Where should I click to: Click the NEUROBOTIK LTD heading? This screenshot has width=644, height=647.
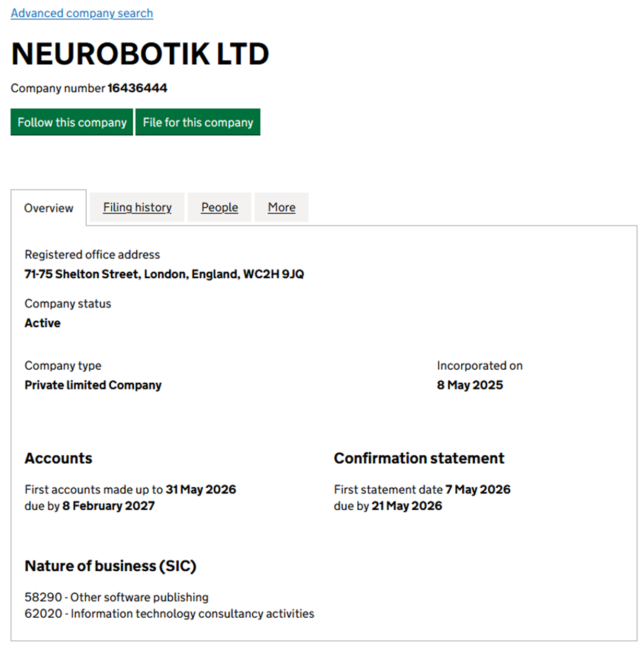click(x=140, y=53)
